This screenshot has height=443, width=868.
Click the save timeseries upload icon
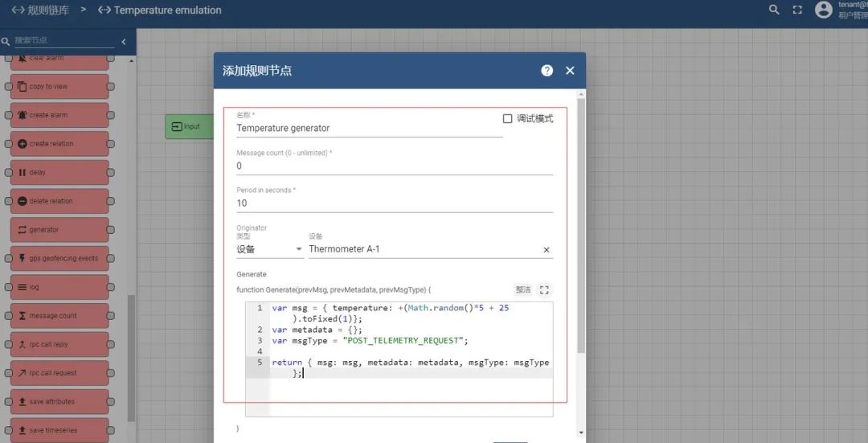23,430
